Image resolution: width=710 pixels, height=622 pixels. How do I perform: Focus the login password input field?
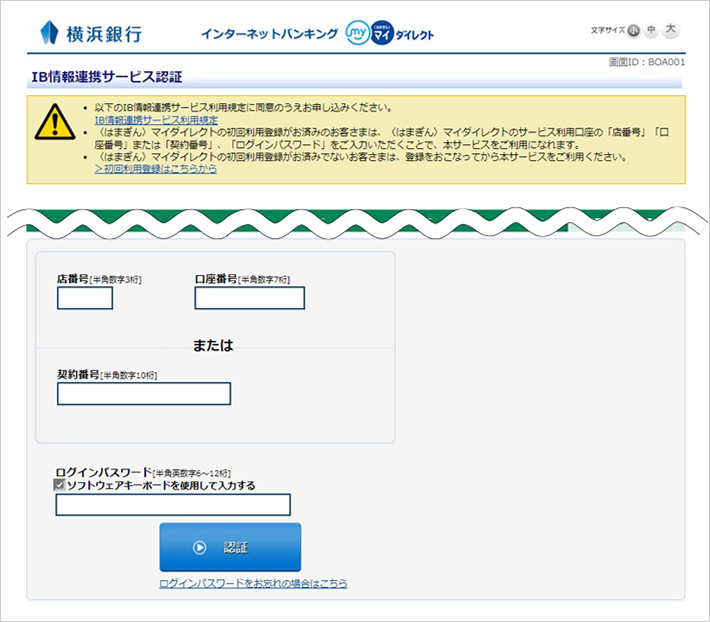point(173,505)
